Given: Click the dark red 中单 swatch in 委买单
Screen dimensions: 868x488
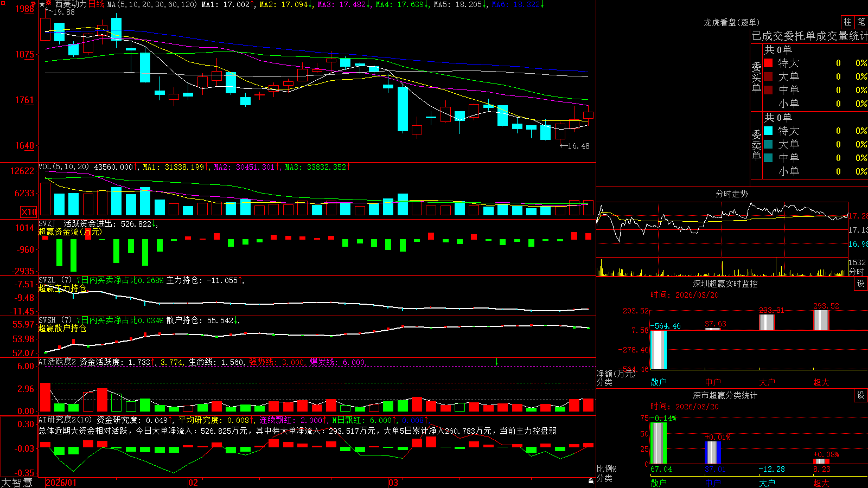Looking at the screenshot, I should click(768, 90).
